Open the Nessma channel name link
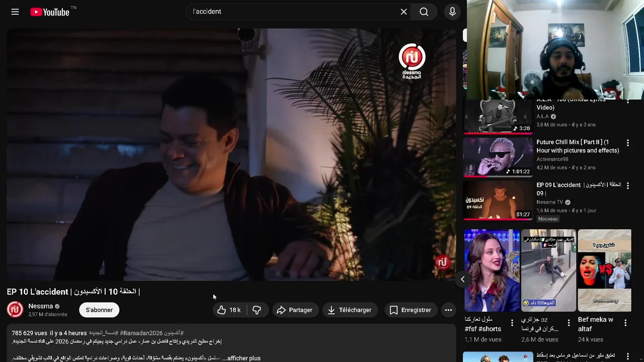Screen dimensions: 644x362 click(x=41, y=306)
